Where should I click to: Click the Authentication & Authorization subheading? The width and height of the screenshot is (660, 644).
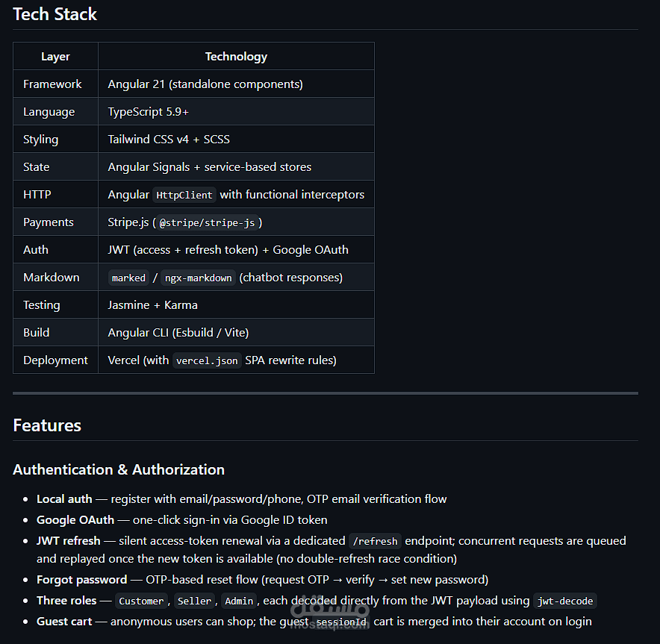(119, 469)
